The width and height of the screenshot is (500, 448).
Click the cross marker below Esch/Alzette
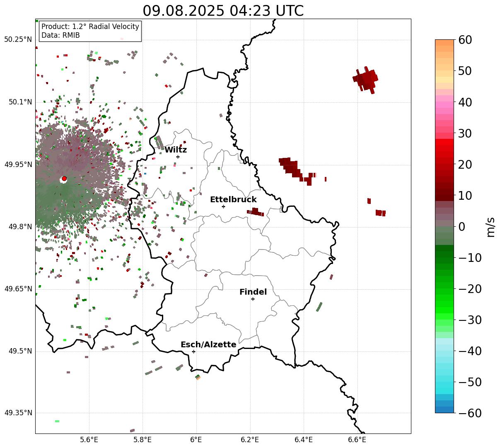point(193,351)
